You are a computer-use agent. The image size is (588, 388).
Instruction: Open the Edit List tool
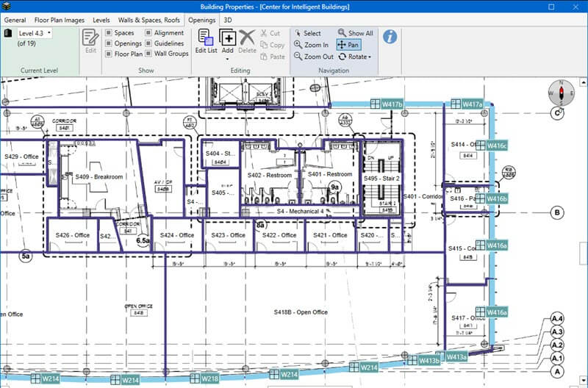[205, 43]
